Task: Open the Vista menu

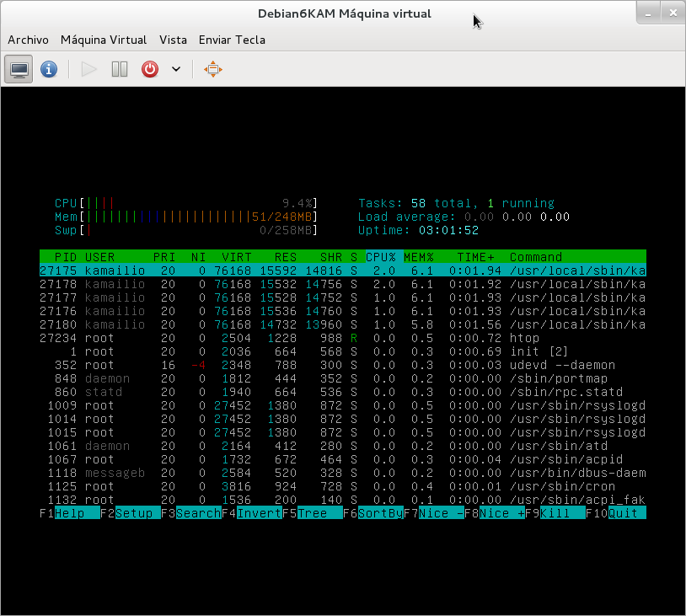Action: pos(173,40)
